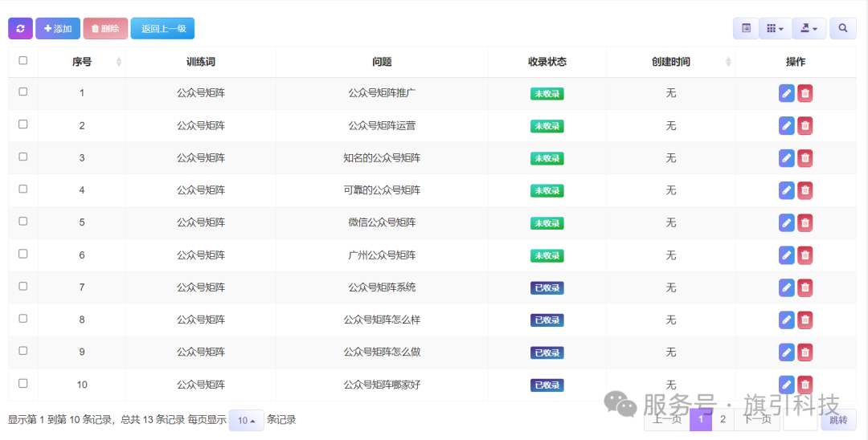Image resolution: width=868 pixels, height=440 pixels.
Task: Tick the checkbox for row 8
Action: tap(23, 319)
